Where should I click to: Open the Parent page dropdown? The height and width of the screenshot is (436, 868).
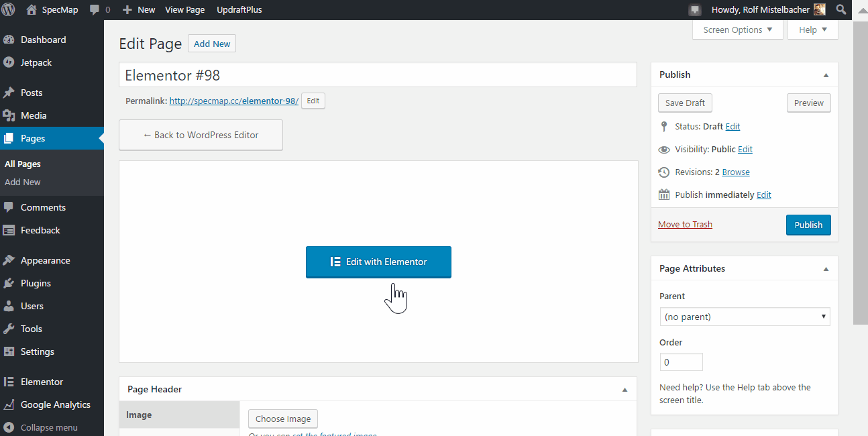745,317
